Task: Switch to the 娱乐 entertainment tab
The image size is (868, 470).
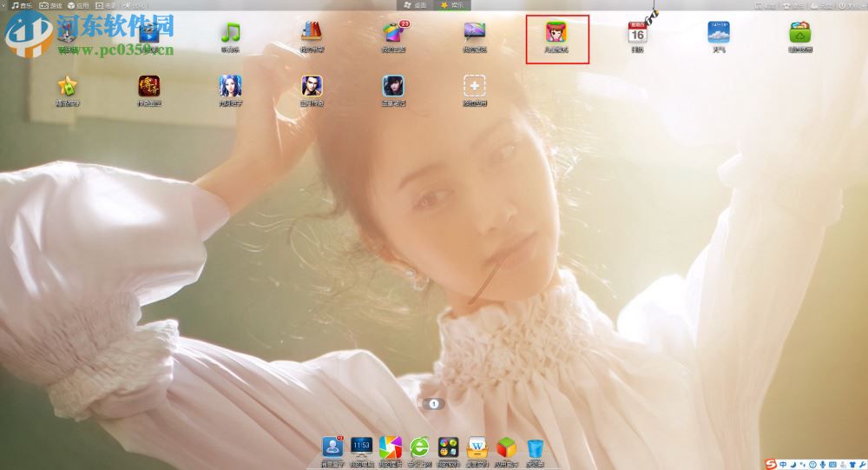Action: click(x=452, y=5)
